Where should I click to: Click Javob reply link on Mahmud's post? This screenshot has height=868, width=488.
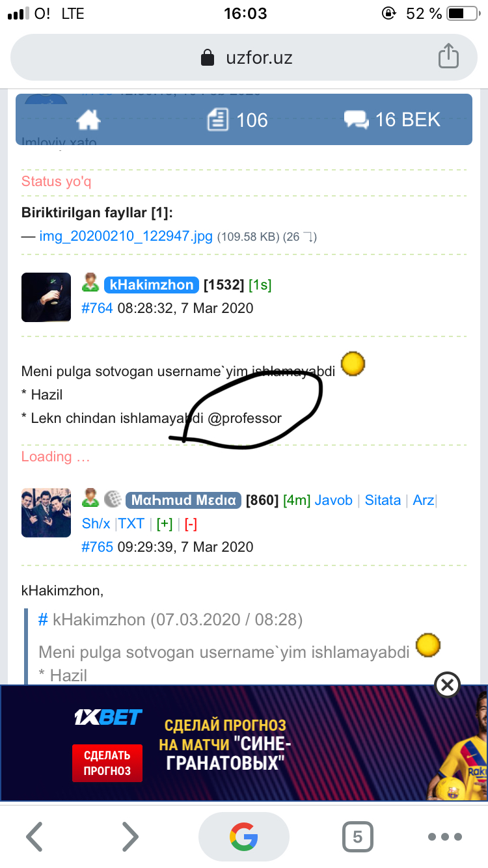point(334,500)
